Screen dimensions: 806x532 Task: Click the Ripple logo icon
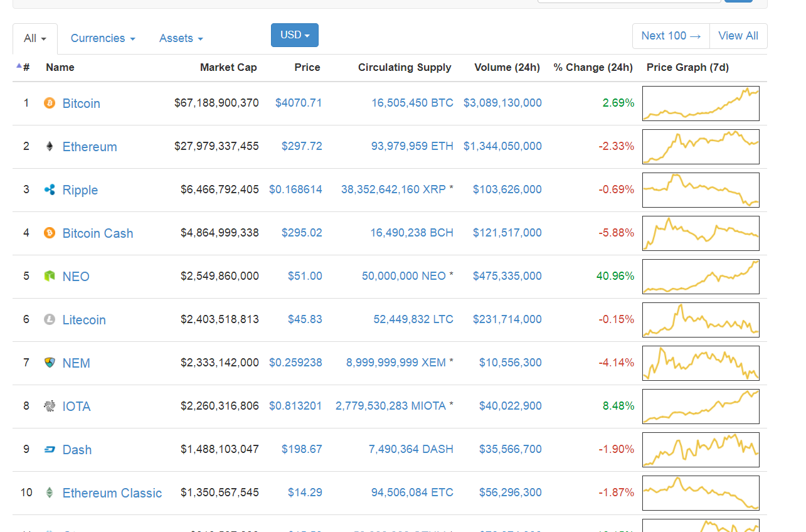(50, 189)
